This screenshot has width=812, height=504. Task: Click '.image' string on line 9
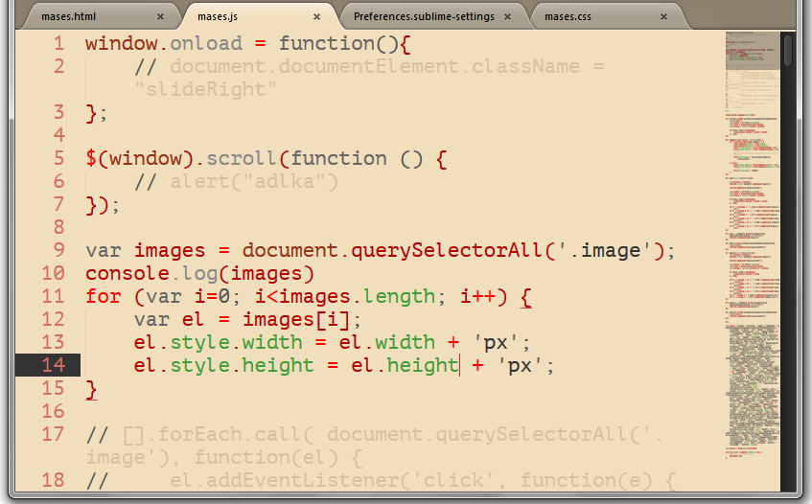(606, 251)
